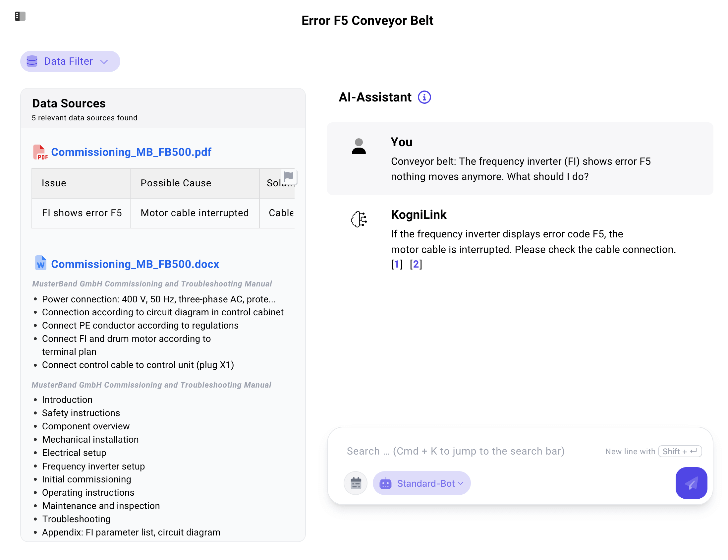
Task: Open Commissioning_MB_FB500.docx link
Action: (x=135, y=264)
